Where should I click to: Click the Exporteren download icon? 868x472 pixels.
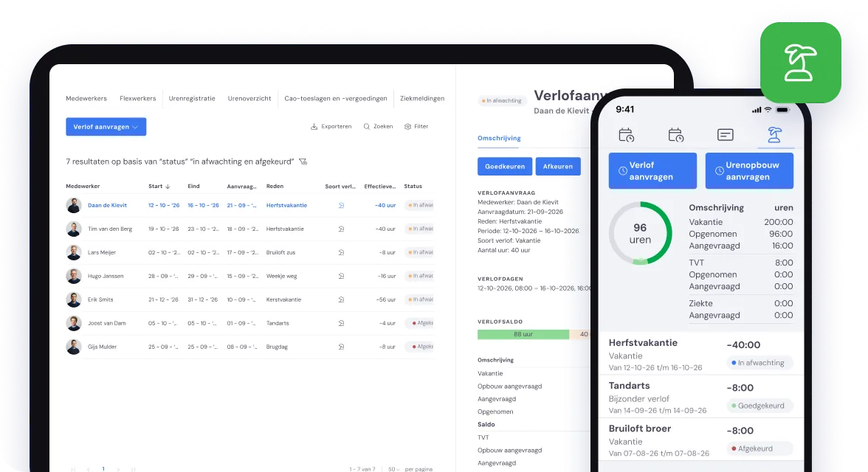(314, 127)
